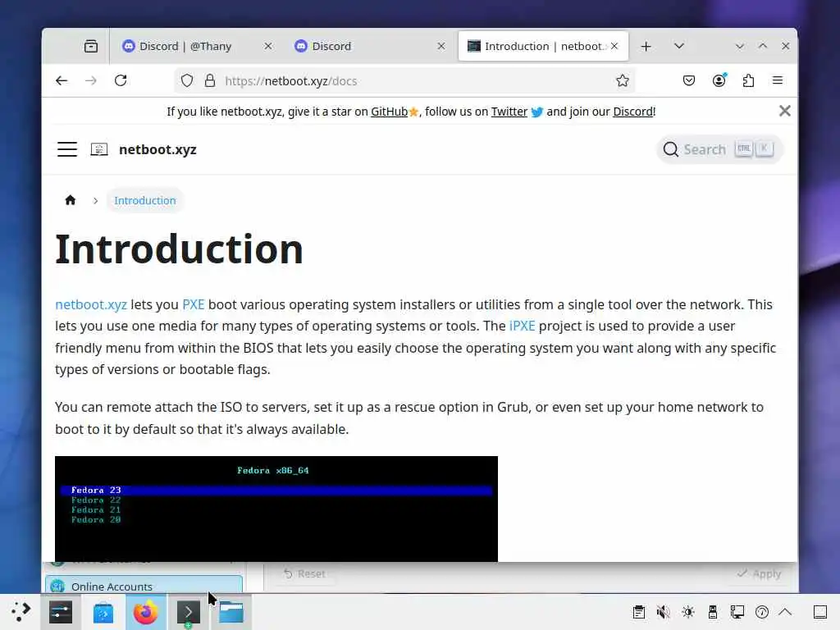Viewport: 840px width, 630px height.
Task: Minimize the Firefox window
Action: click(740, 46)
